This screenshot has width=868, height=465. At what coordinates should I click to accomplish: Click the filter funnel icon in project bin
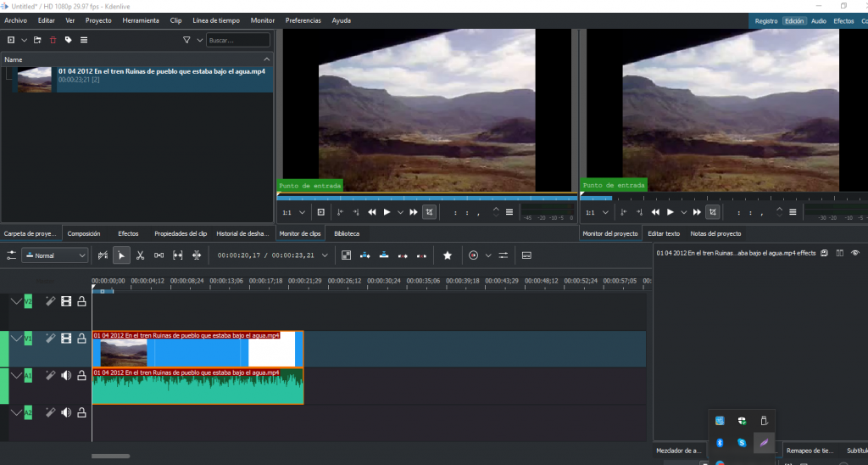tap(186, 40)
